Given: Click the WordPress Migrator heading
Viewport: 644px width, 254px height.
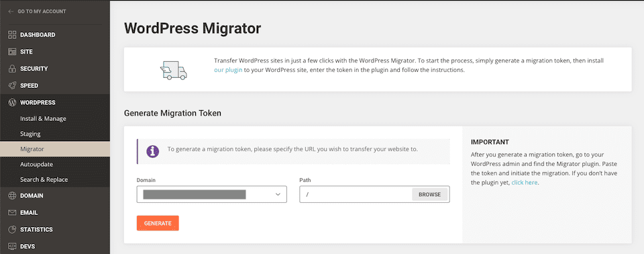Looking at the screenshot, I should pos(193,28).
